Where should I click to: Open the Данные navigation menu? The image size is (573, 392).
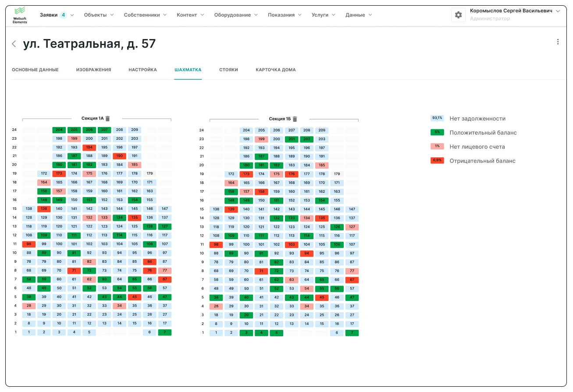[x=359, y=15]
